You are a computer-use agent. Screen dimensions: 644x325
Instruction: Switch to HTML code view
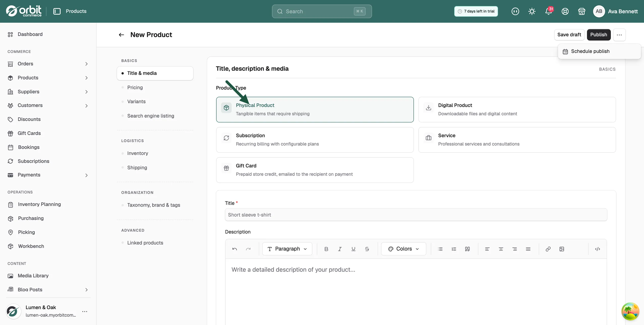coord(598,249)
